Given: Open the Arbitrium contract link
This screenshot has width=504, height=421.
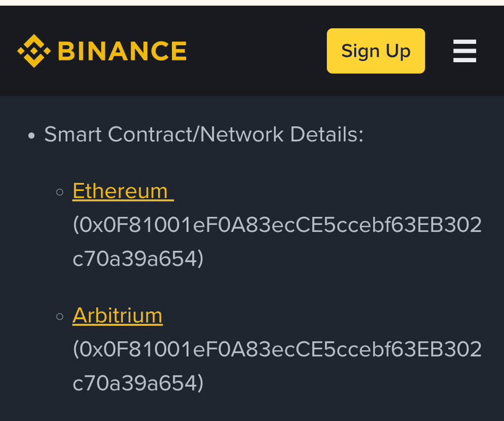Looking at the screenshot, I should tap(117, 316).
